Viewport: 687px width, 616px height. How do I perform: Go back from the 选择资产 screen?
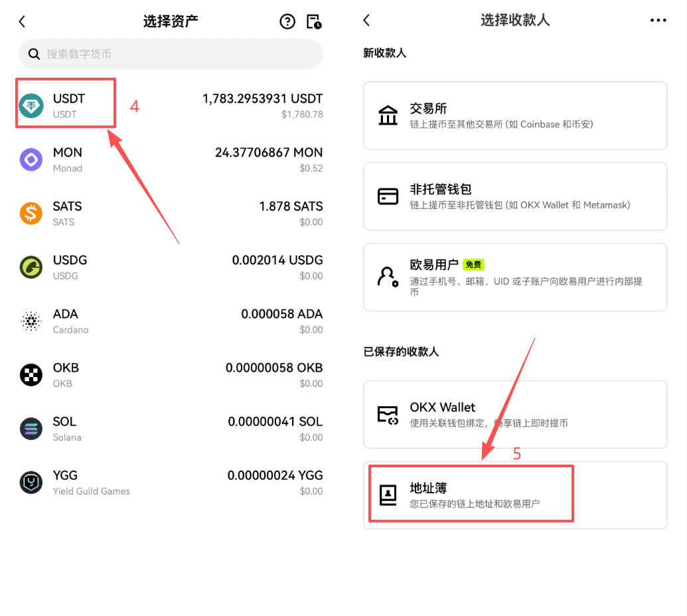pos(22,21)
